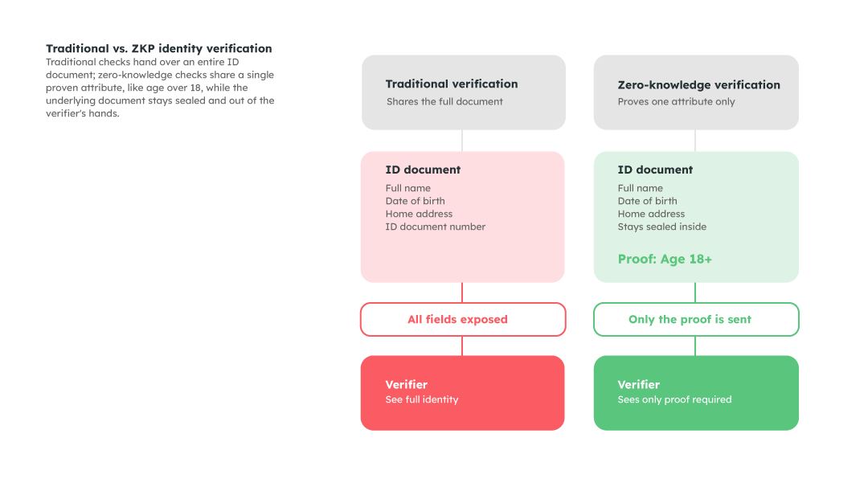Click 'Sees only proof required' text

coord(674,399)
